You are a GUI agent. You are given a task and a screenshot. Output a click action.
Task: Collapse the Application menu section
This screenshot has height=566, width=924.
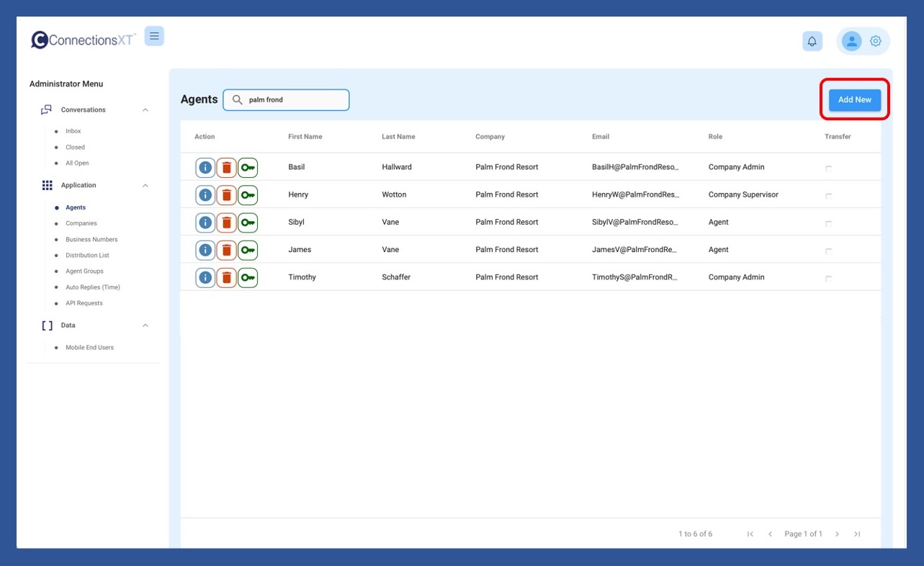tap(145, 186)
